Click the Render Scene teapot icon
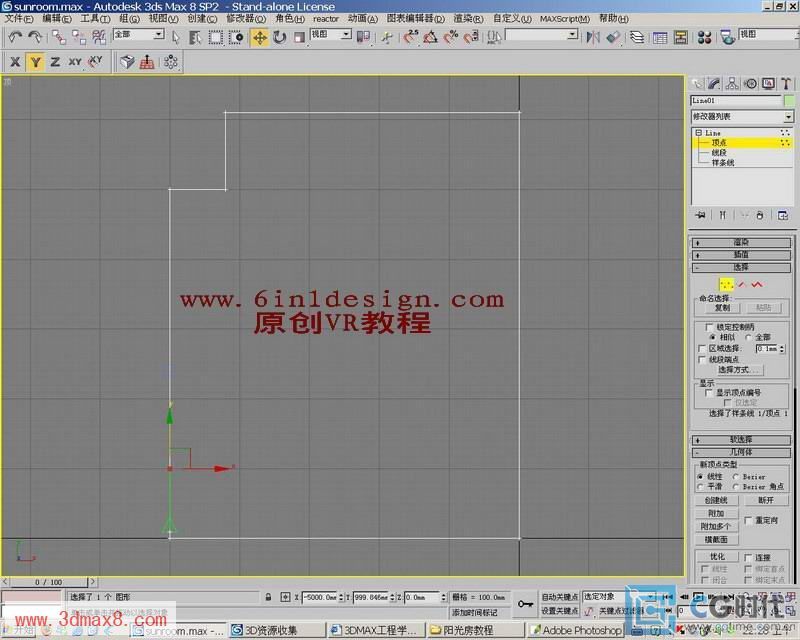The width and height of the screenshot is (800, 640). pos(727,37)
